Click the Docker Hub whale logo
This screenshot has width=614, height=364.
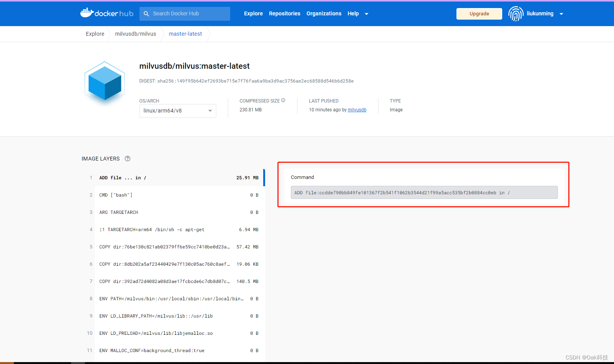click(x=107, y=13)
